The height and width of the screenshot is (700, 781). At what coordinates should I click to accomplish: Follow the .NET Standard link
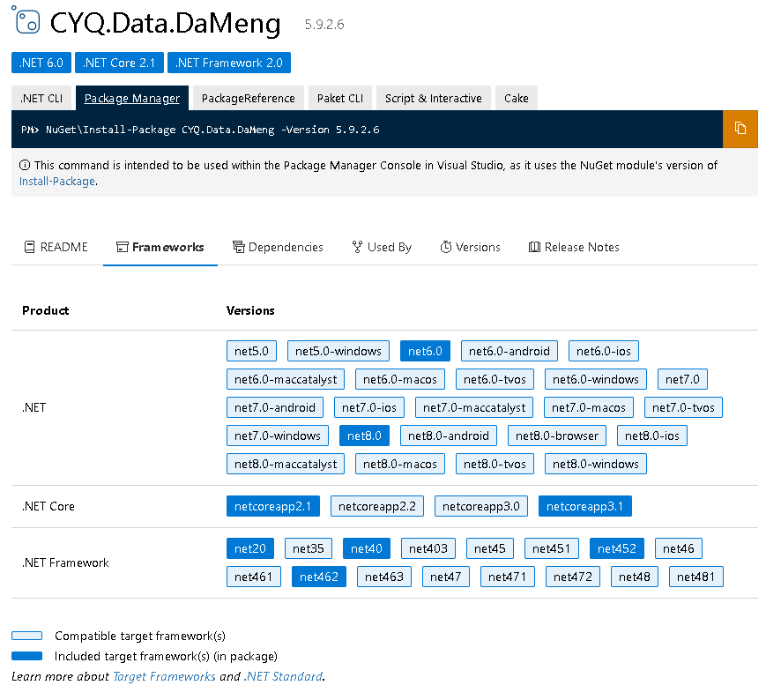tap(285, 676)
